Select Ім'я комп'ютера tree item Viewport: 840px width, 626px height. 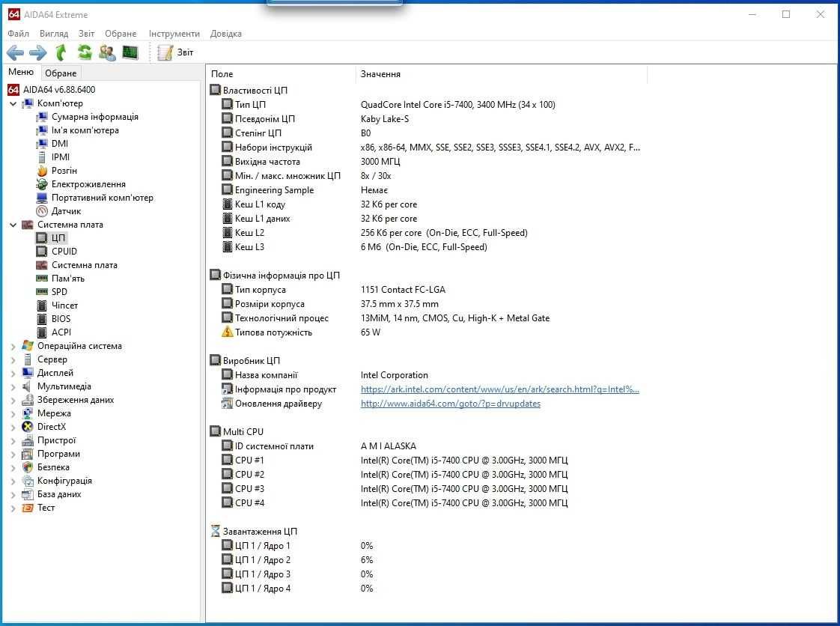click(78, 130)
